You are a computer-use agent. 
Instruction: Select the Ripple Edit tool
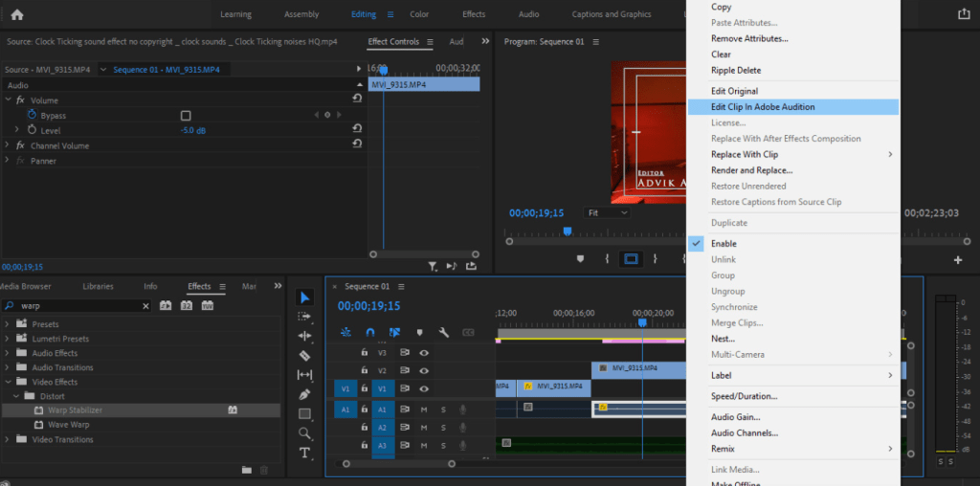pos(305,336)
